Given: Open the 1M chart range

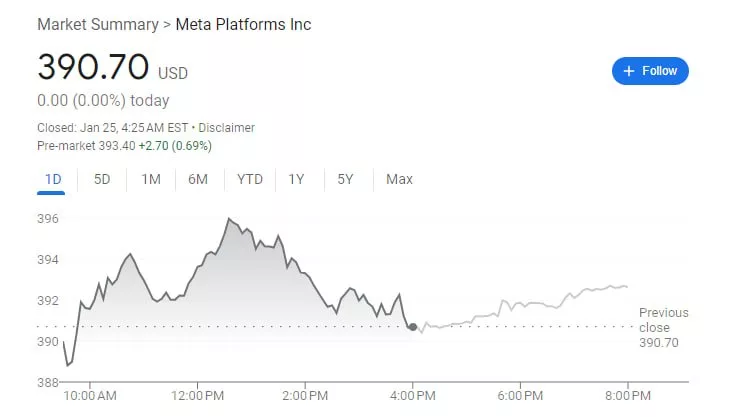Looking at the screenshot, I should (x=151, y=179).
